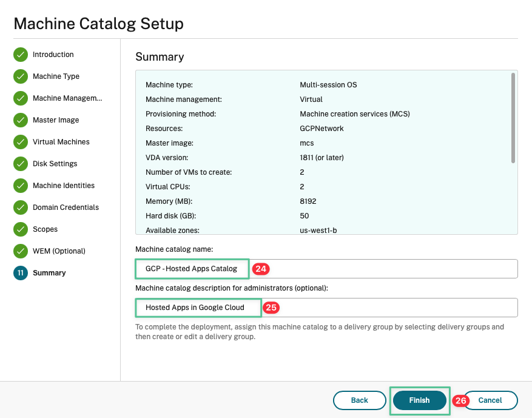Click the red annotation badge 26
532x418 pixels.
461,401
